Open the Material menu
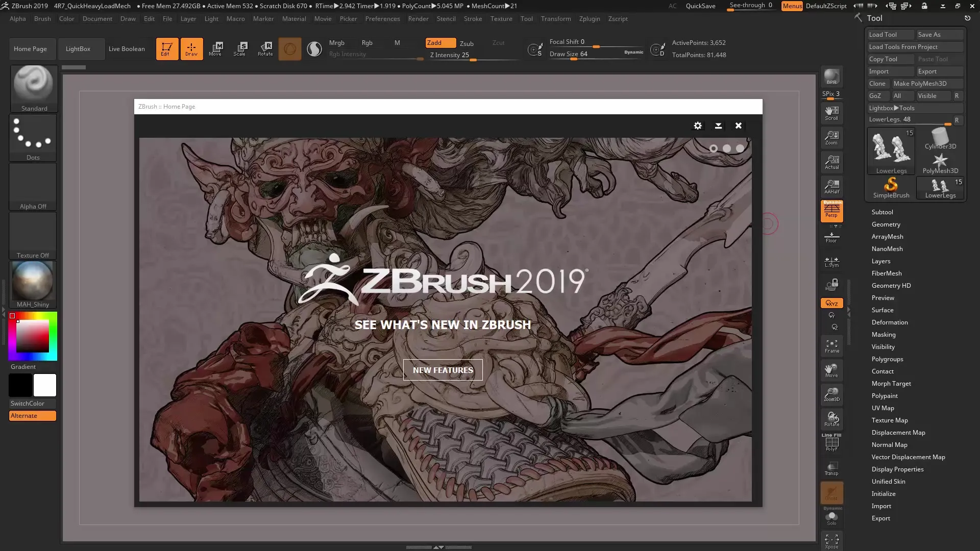The height and width of the screenshot is (551, 980). pos(294,19)
